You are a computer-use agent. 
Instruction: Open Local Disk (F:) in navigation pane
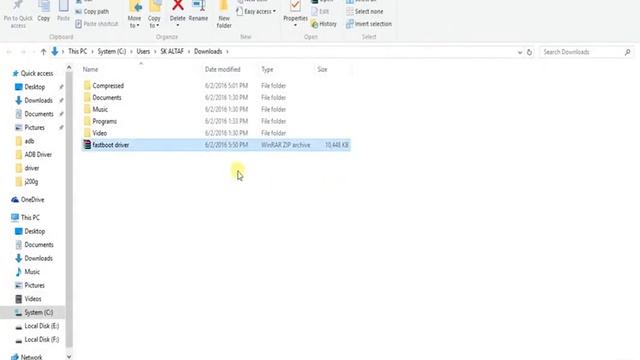coord(42,339)
